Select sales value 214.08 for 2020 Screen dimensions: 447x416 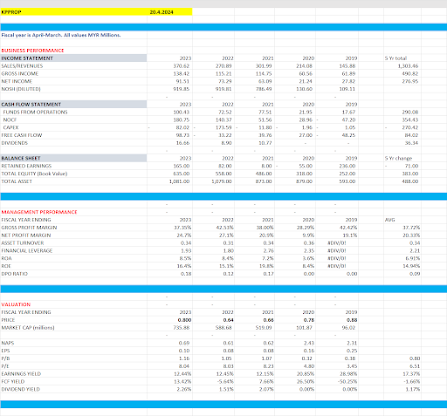304,66
